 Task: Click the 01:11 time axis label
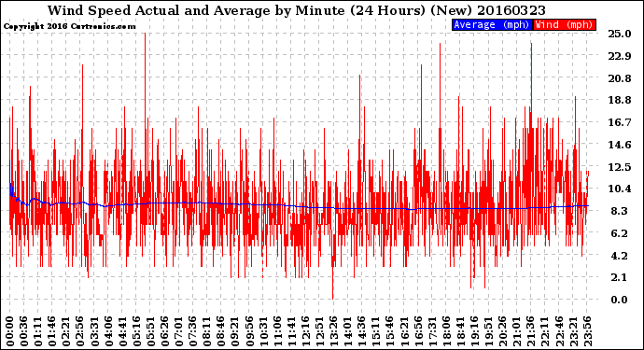click(x=37, y=331)
